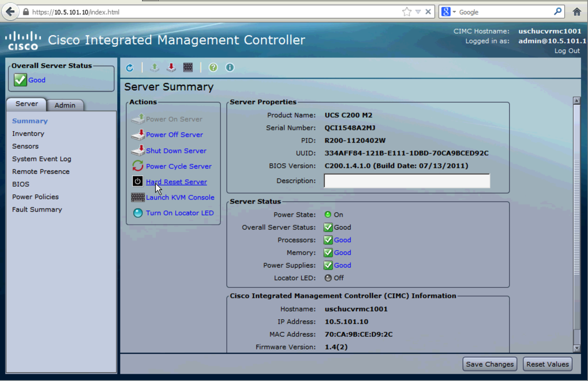Select Summary in the left navigation
The image size is (588, 381).
[x=30, y=121]
